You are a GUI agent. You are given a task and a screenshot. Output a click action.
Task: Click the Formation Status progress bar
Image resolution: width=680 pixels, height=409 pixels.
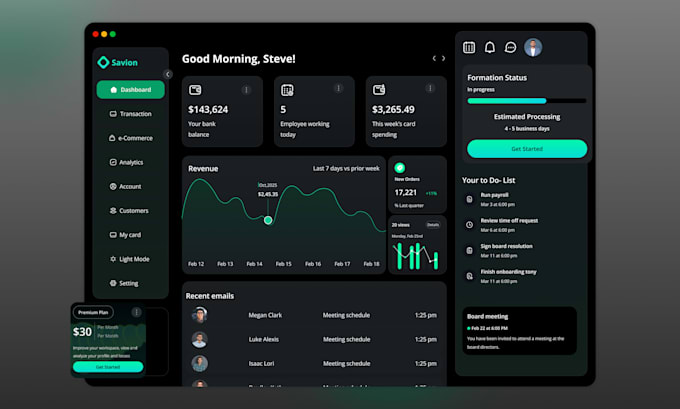point(526,101)
